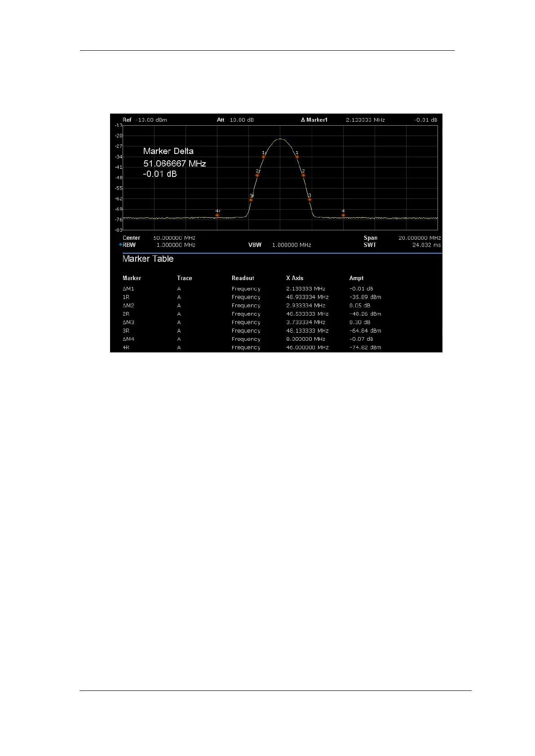The image size is (535, 756).
Task: Click the Center 50.000000 MHz value
Action: click(x=174, y=238)
